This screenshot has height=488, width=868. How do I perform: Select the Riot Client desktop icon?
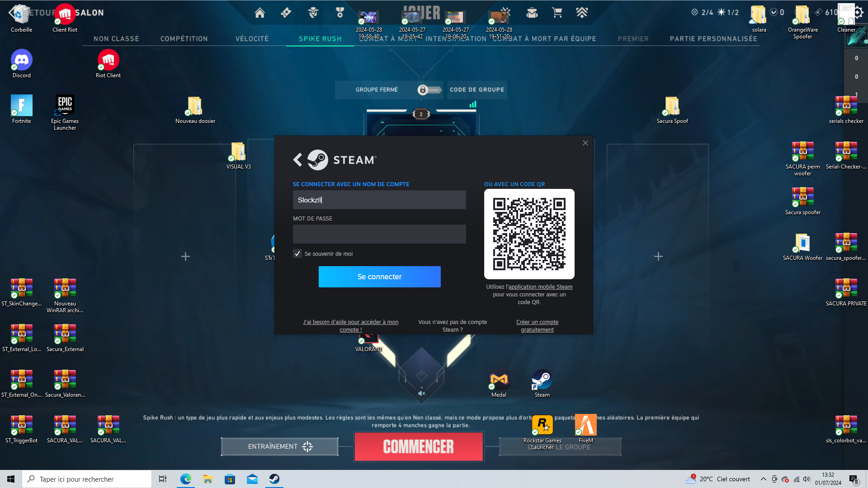(108, 64)
